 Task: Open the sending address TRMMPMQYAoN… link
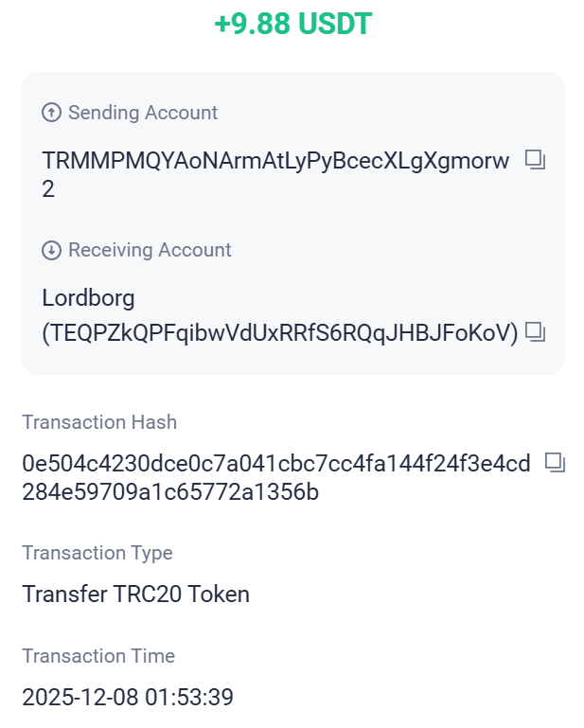pos(275,160)
